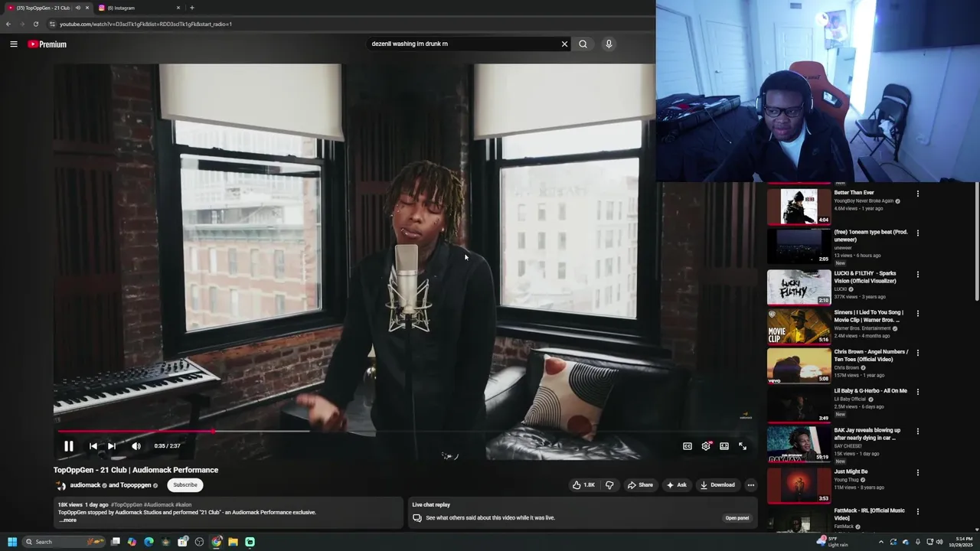Screen dimensions: 980x551
Task: Play LUCKI & F1LTHY Sparks Vision thumbnail
Action: [799, 287]
